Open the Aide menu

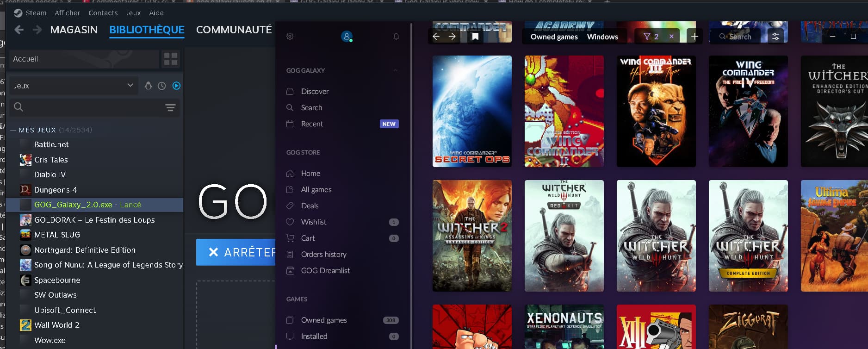coord(156,13)
